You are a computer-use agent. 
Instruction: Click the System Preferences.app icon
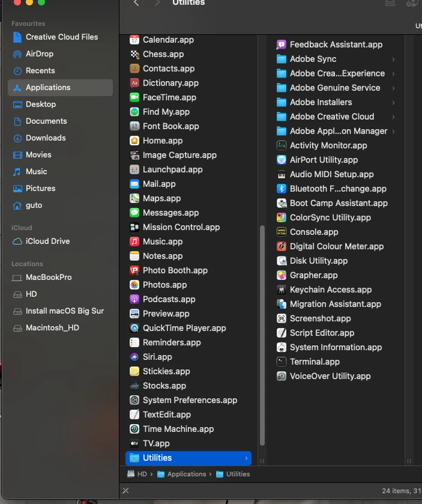(x=134, y=400)
